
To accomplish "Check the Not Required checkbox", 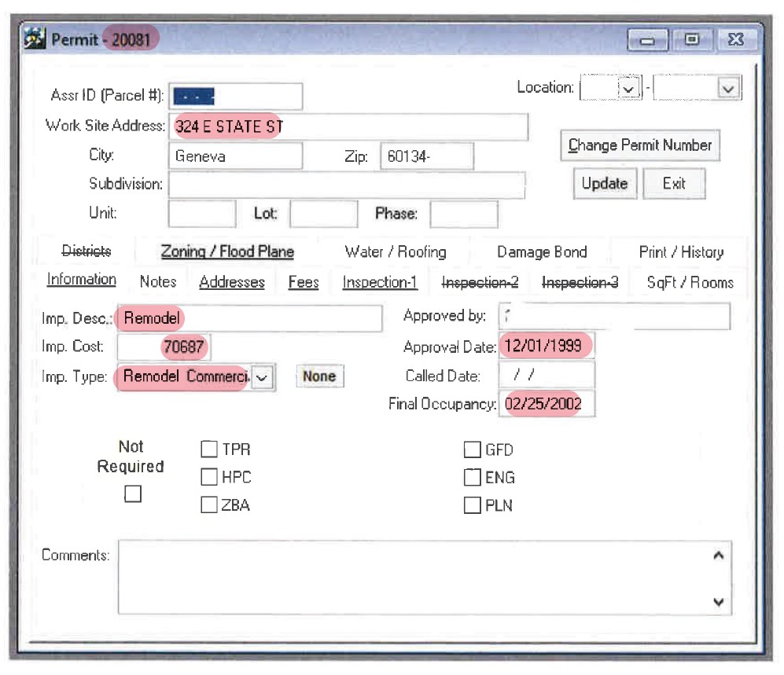I will click(x=133, y=494).
